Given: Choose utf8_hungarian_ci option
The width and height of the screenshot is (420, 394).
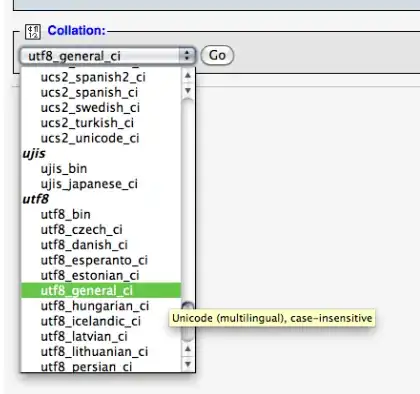Looking at the screenshot, I should [x=101, y=306].
